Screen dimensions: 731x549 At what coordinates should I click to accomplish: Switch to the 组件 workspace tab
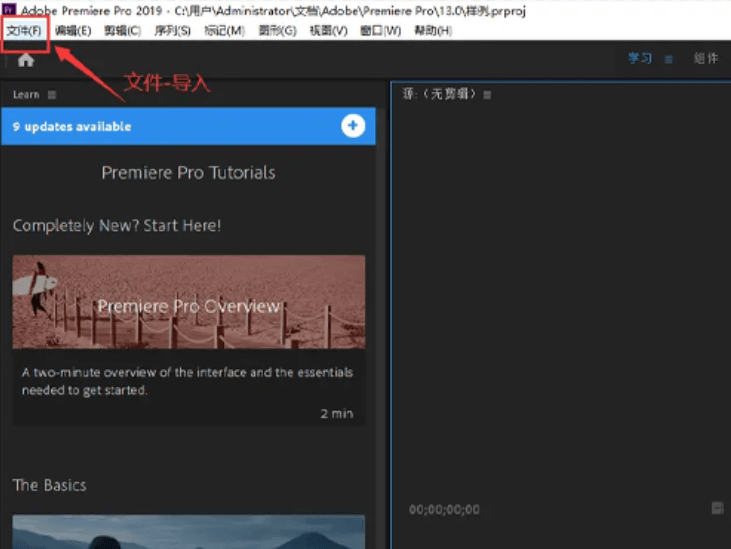click(x=706, y=59)
